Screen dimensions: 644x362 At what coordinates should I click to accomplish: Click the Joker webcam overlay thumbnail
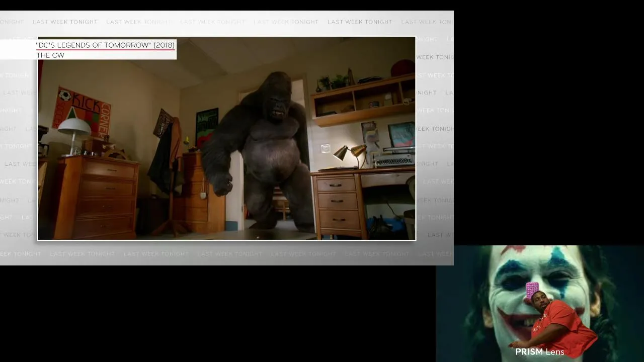click(x=540, y=304)
